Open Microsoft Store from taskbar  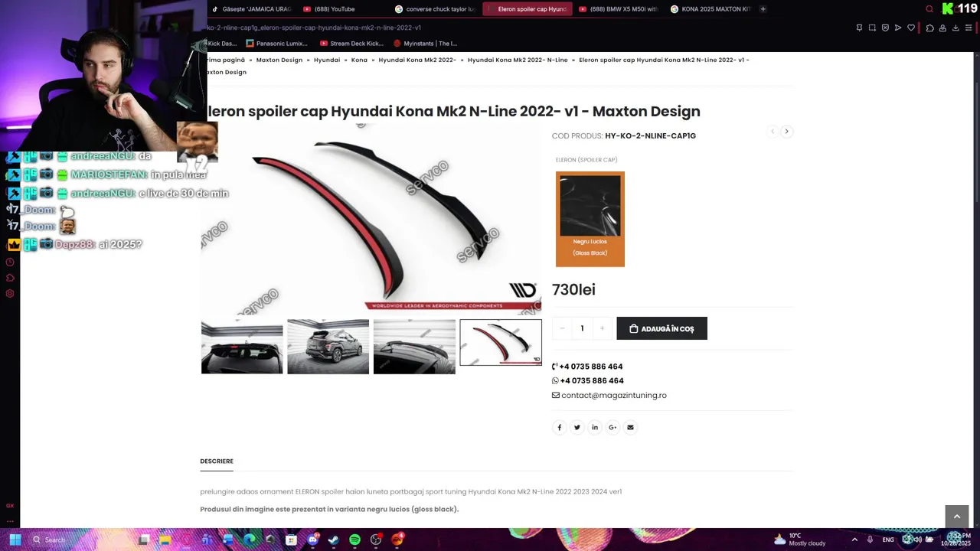pos(291,540)
